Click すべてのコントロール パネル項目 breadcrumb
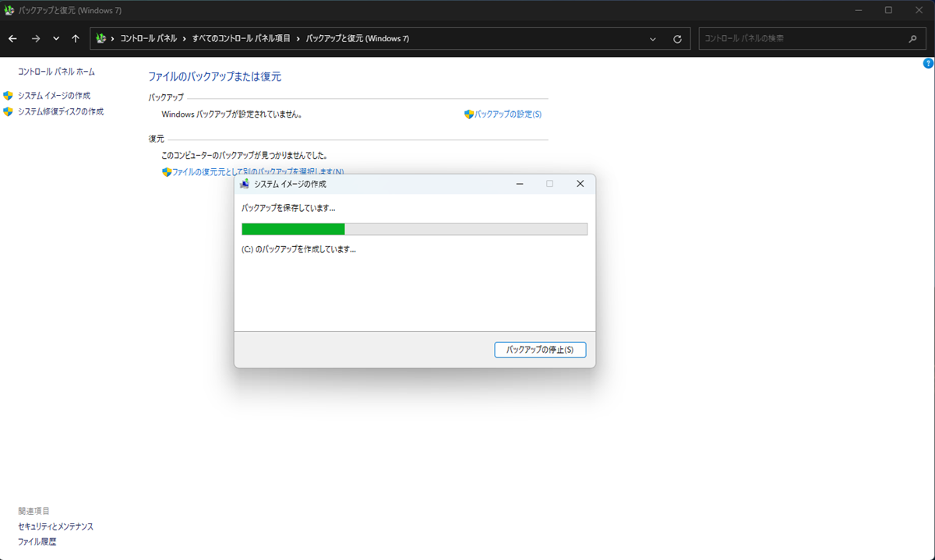The width and height of the screenshot is (935, 560). point(241,39)
